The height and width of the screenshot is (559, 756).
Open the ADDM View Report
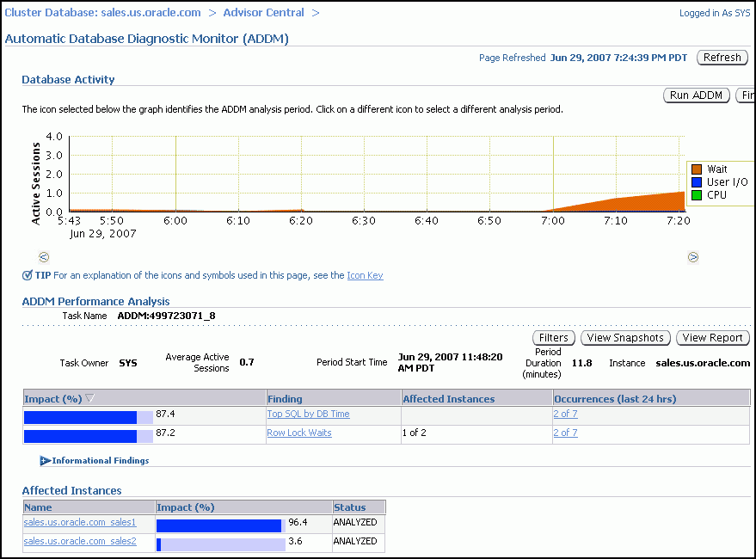coord(712,337)
